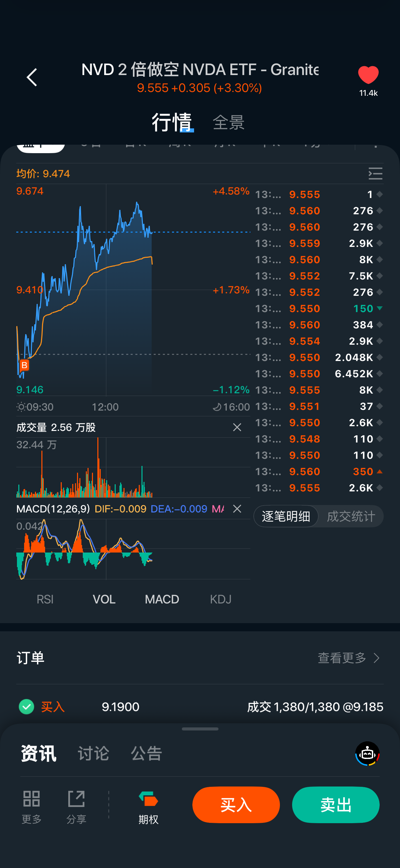The width and height of the screenshot is (400, 868).
Task: Toggle to 成交统计 trade statistics
Action: [x=351, y=516]
